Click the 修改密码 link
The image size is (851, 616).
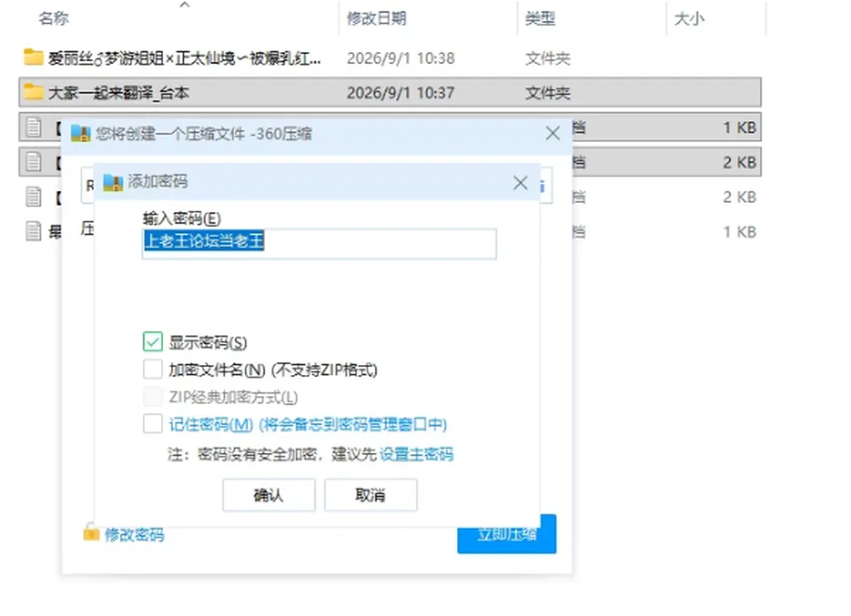click(x=134, y=535)
